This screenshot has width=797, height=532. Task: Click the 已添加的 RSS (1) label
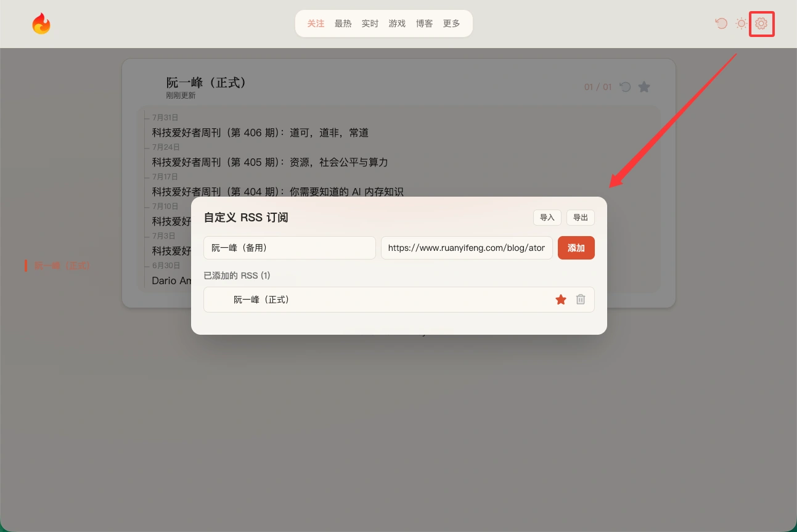[x=237, y=276]
